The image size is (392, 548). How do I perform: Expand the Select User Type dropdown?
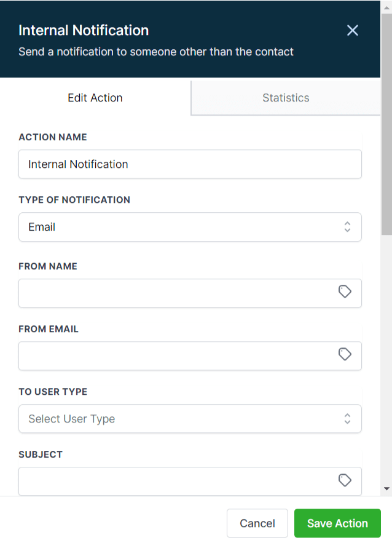(x=184, y=419)
